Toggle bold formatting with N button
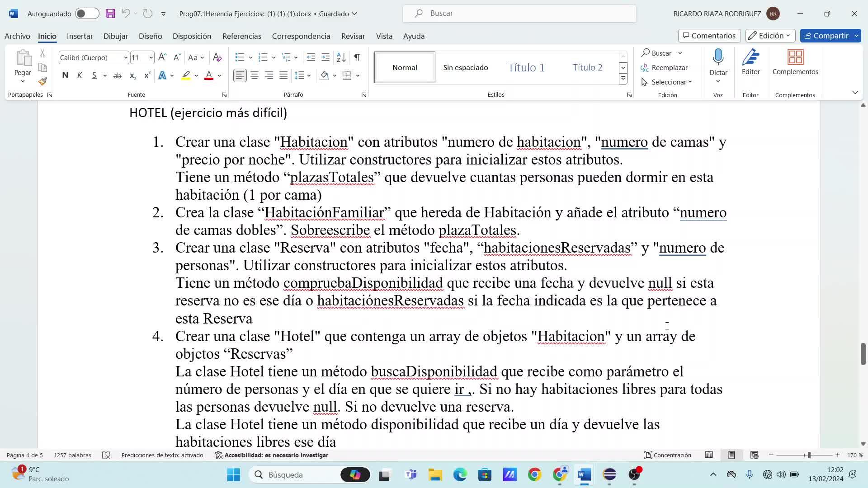 (x=65, y=75)
